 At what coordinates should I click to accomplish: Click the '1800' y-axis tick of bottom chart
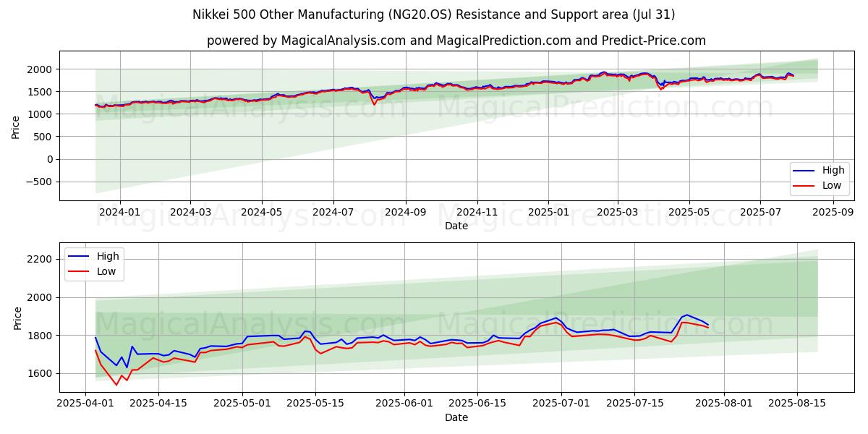click(x=41, y=336)
